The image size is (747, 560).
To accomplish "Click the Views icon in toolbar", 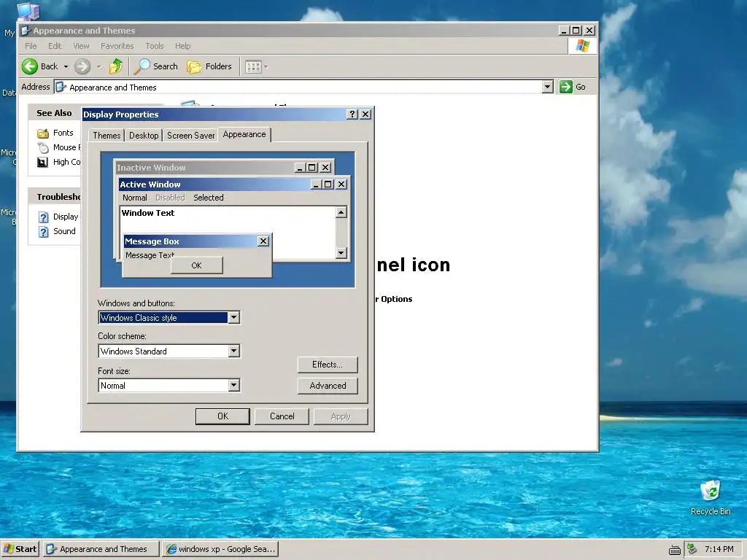I will click(253, 66).
